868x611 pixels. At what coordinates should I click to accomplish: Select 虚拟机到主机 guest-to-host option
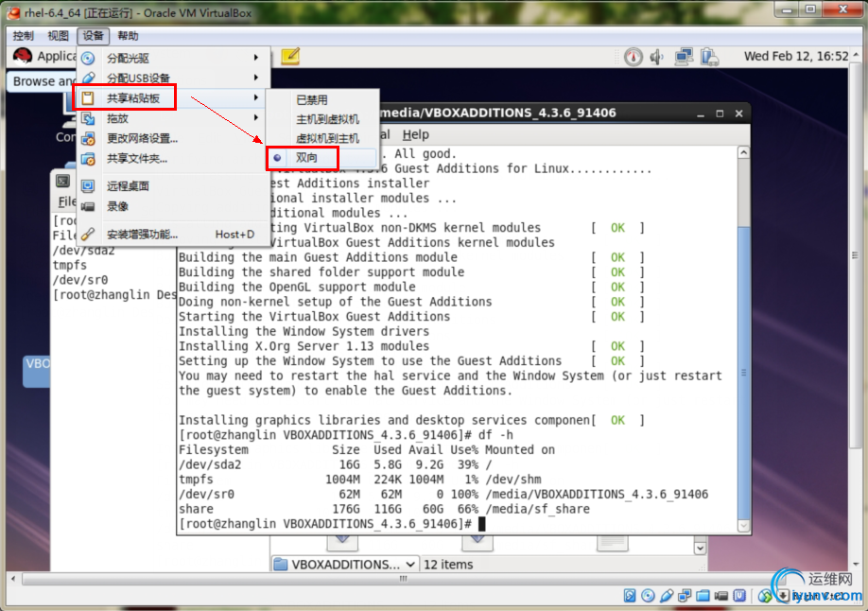322,138
